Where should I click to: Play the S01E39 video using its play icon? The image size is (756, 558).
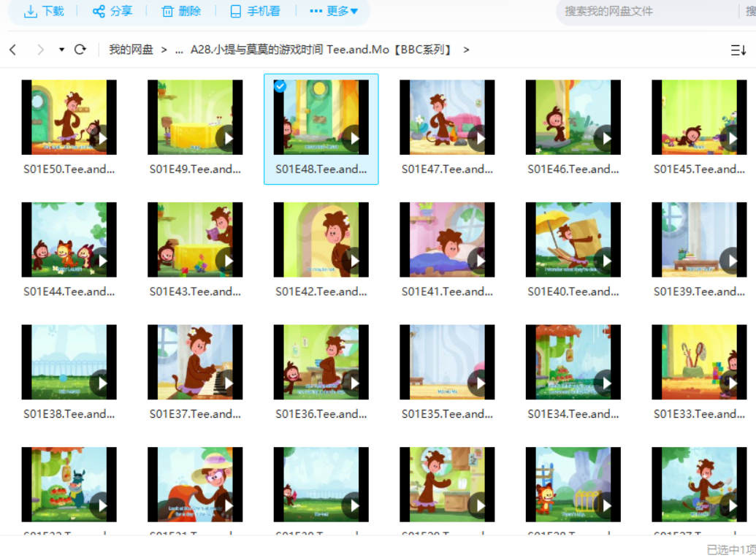coord(733,261)
